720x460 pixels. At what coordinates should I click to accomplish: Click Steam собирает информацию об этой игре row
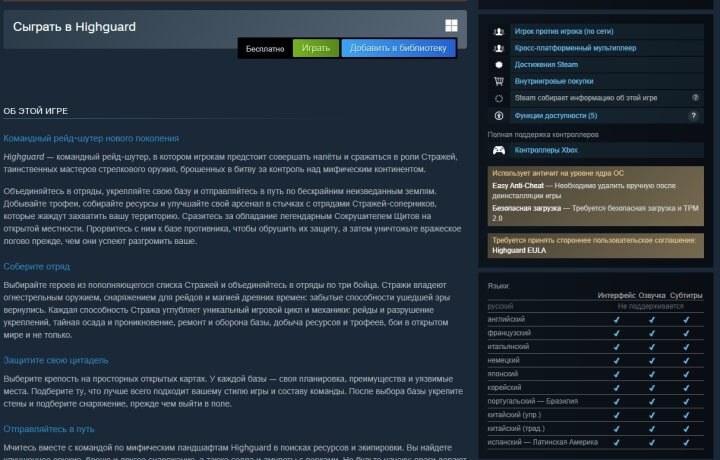[x=596, y=98]
